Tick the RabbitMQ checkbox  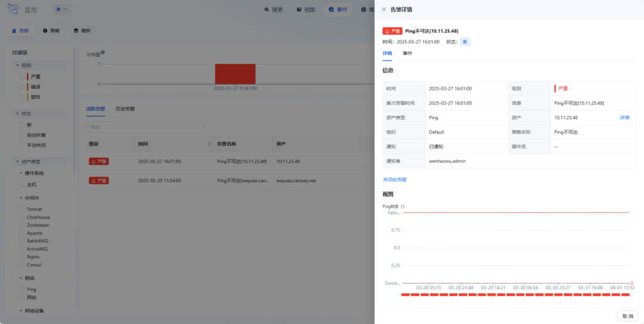coord(21,240)
